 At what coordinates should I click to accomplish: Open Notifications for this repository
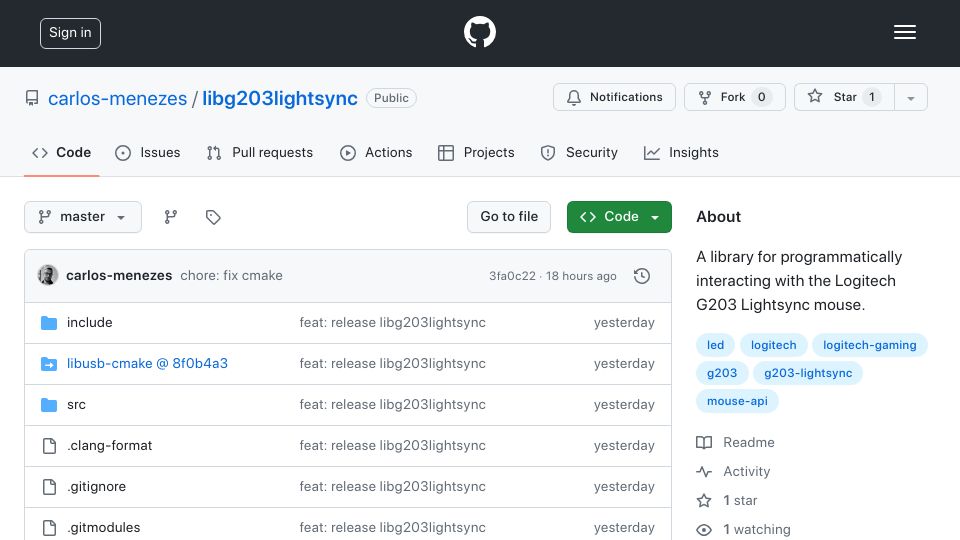click(x=614, y=97)
